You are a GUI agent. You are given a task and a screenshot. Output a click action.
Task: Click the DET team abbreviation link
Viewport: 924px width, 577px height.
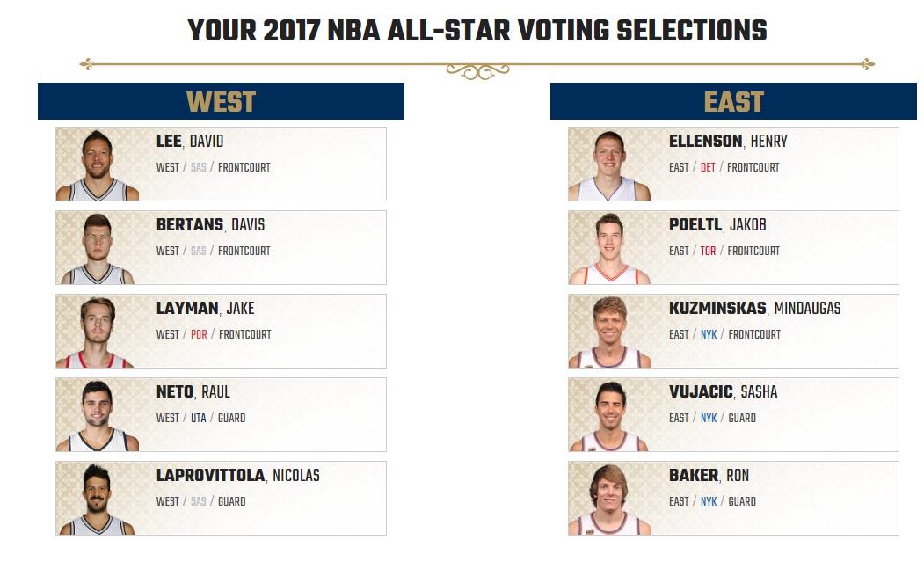coord(708,167)
